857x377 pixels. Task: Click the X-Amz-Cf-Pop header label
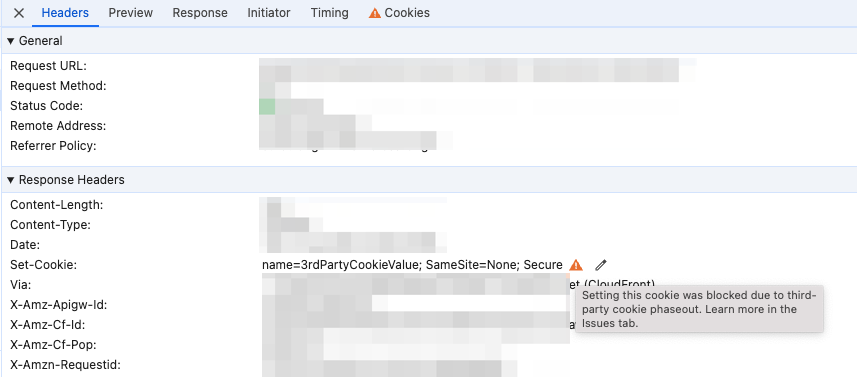[x=57, y=345]
